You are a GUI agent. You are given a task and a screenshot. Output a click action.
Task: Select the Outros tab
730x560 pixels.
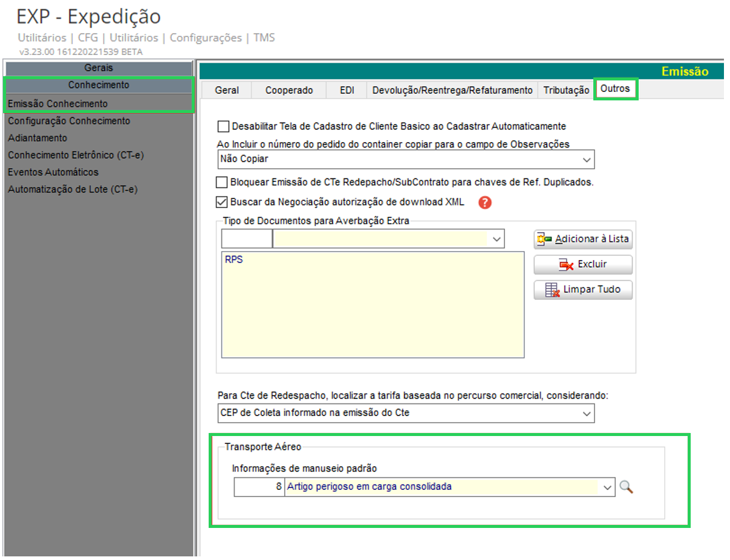point(615,89)
